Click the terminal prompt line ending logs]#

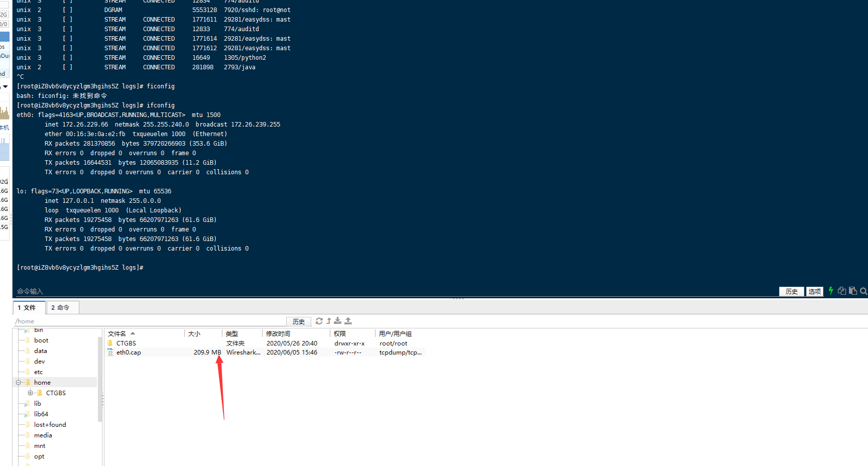pyautogui.click(x=80, y=268)
